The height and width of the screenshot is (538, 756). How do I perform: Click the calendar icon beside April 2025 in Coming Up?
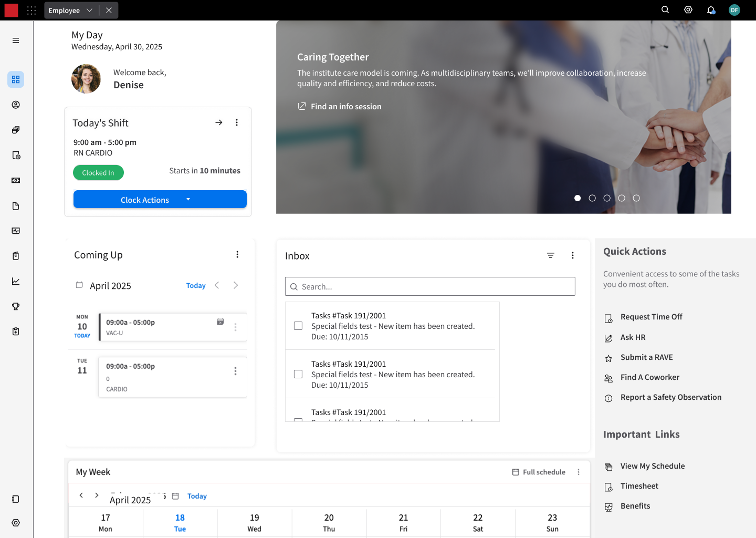[79, 285]
